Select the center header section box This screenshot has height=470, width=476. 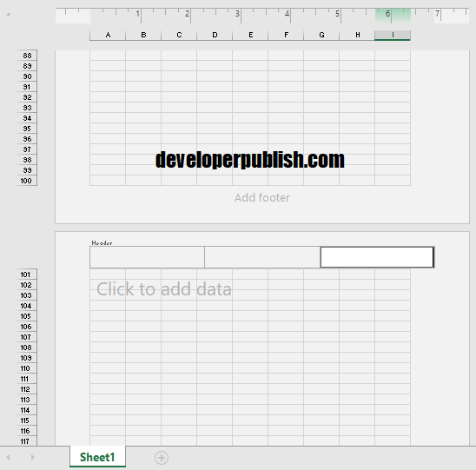262,257
